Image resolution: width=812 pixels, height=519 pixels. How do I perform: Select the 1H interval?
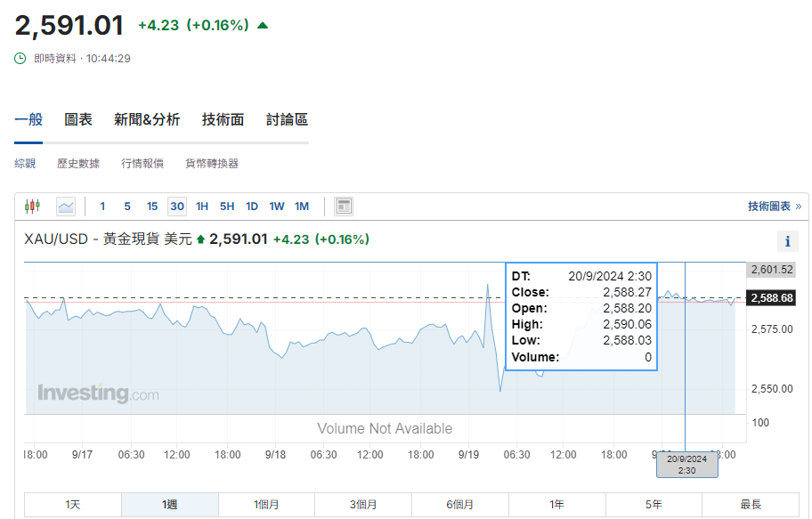point(202,207)
